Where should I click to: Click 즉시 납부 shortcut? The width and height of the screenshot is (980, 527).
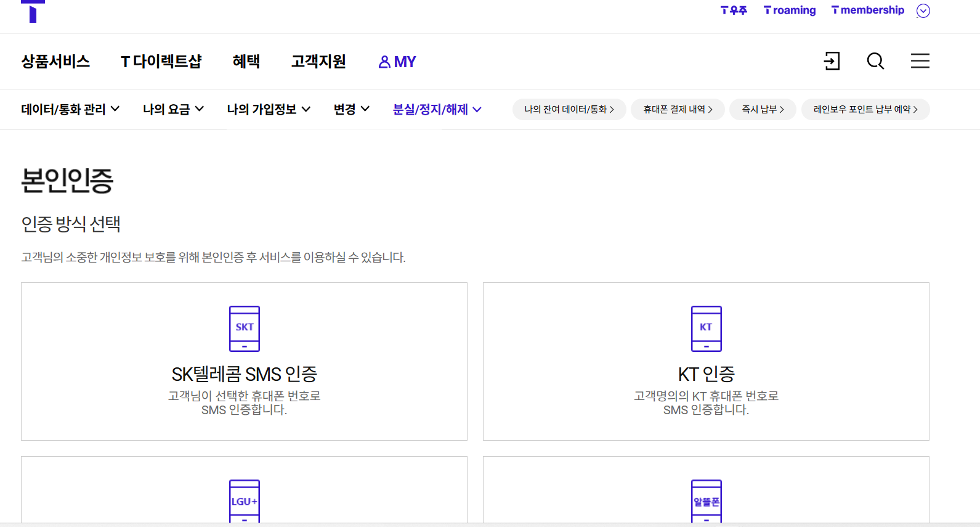tap(763, 110)
